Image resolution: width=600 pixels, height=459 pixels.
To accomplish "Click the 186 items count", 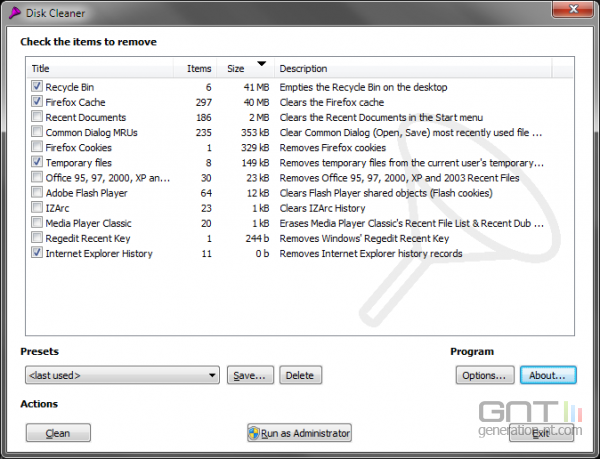I will [204, 117].
